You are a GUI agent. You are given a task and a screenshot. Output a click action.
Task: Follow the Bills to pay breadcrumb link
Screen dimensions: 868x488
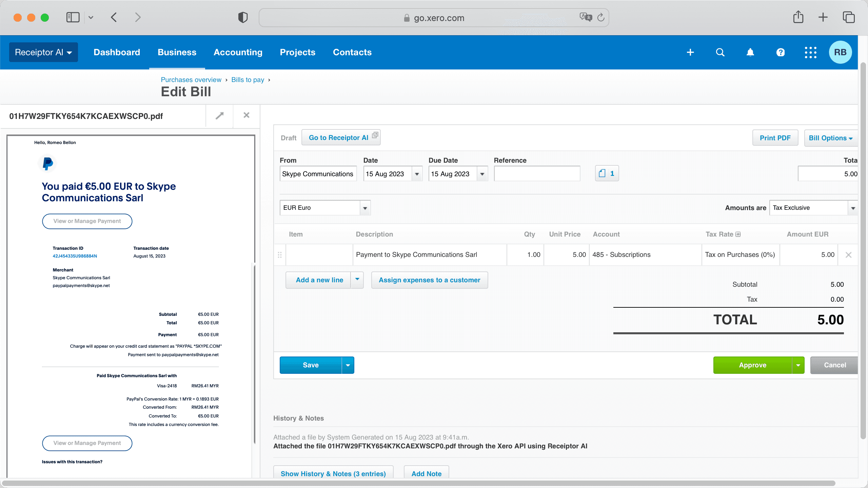(x=248, y=80)
